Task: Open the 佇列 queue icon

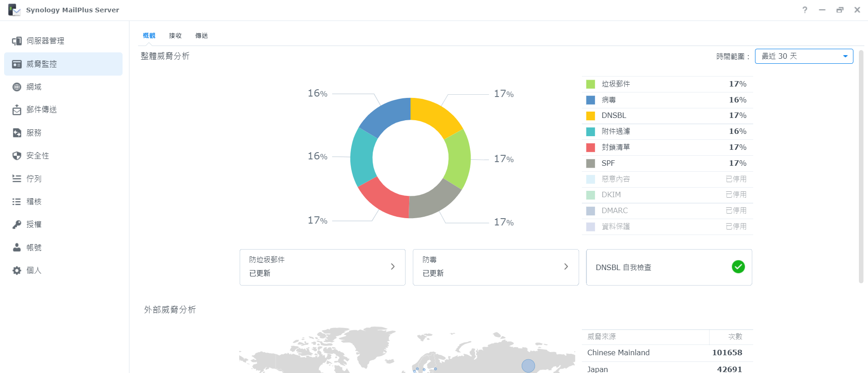Action: [17, 179]
